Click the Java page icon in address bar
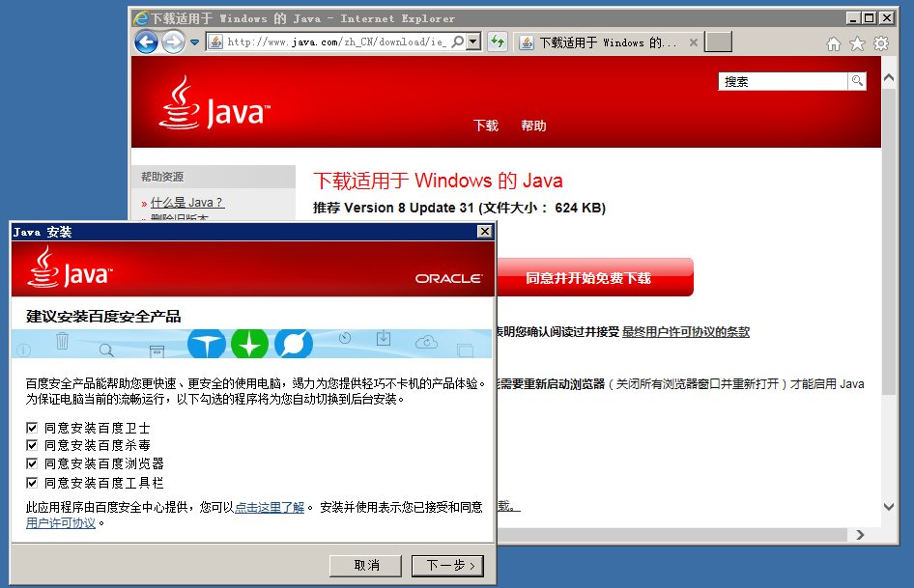914x588 pixels. (215, 42)
